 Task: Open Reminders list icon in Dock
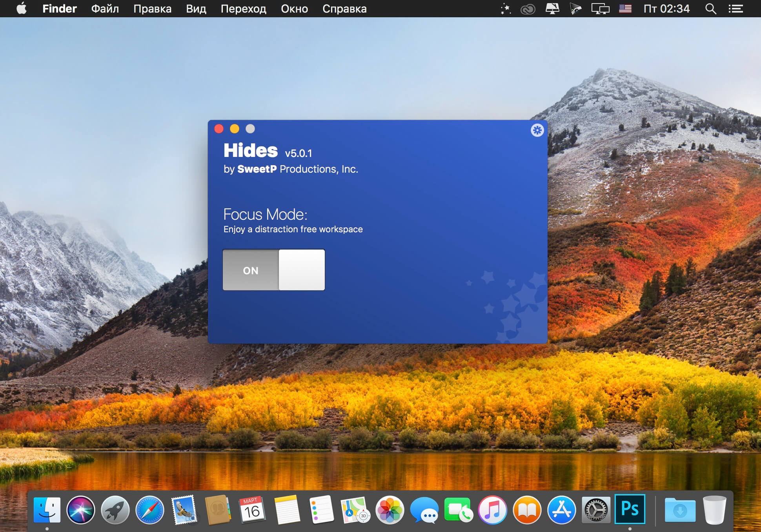coord(321,510)
